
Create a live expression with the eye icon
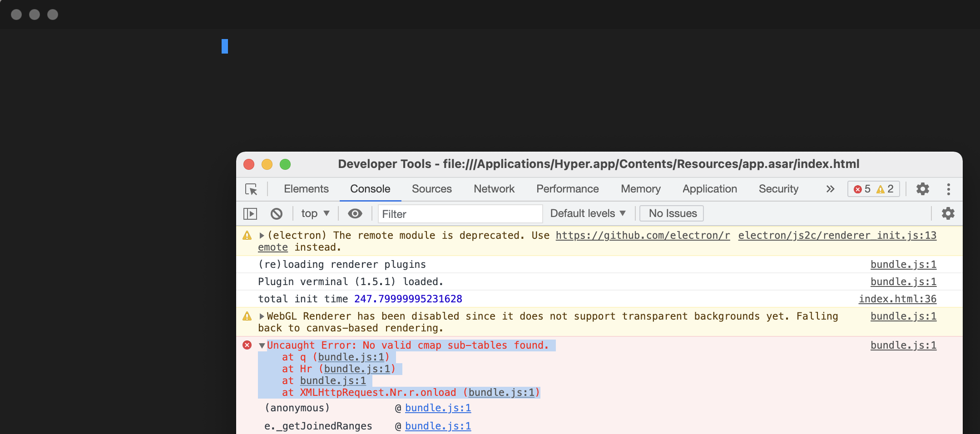click(355, 213)
